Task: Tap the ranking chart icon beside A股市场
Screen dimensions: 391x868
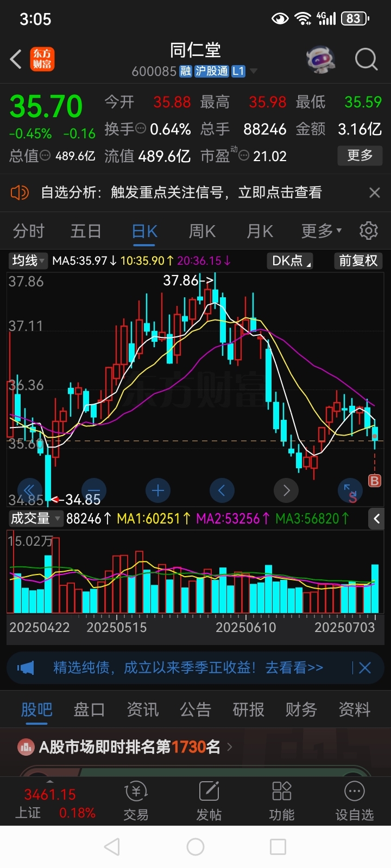Action: (x=26, y=748)
